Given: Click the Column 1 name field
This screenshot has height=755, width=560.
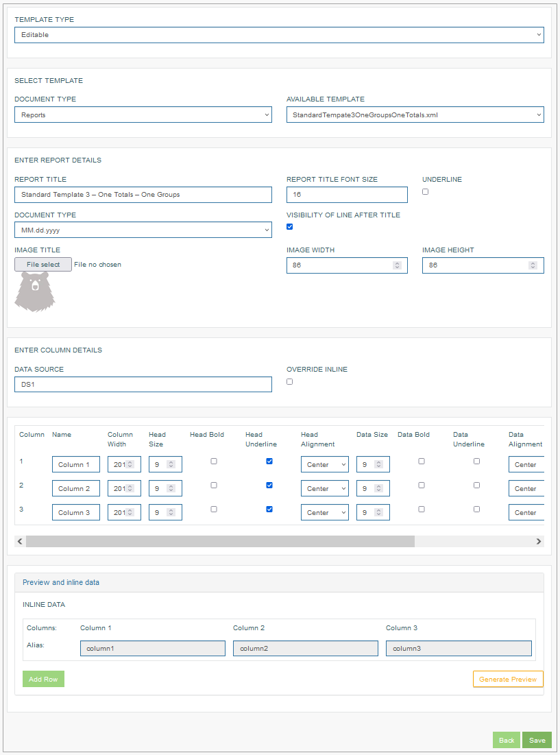Looking at the screenshot, I should tap(76, 465).
